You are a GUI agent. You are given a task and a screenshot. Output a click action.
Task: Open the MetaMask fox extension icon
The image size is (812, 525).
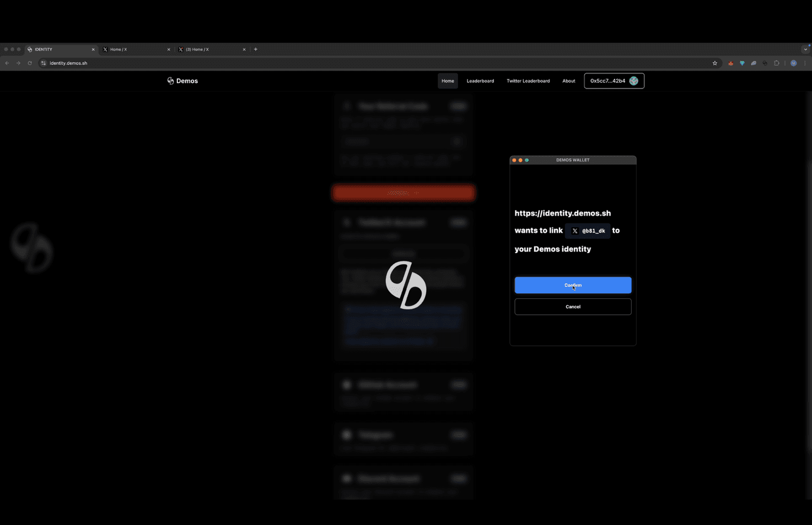[x=731, y=63]
